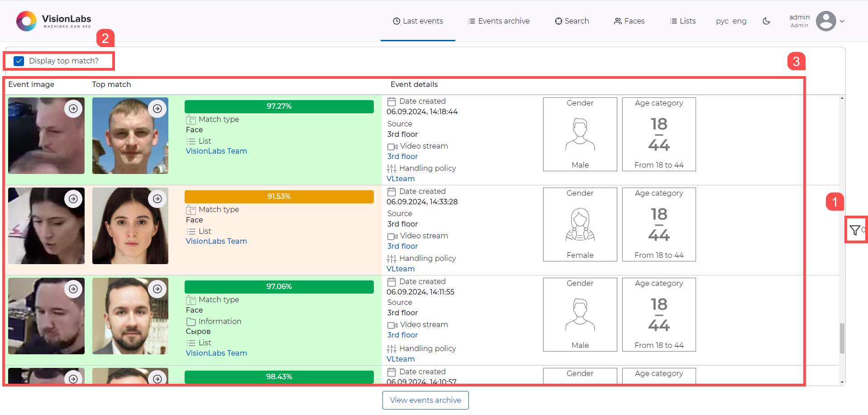The width and height of the screenshot is (868, 415).
Task: Open arrow icon on 97.27% top match photo
Action: (x=157, y=109)
